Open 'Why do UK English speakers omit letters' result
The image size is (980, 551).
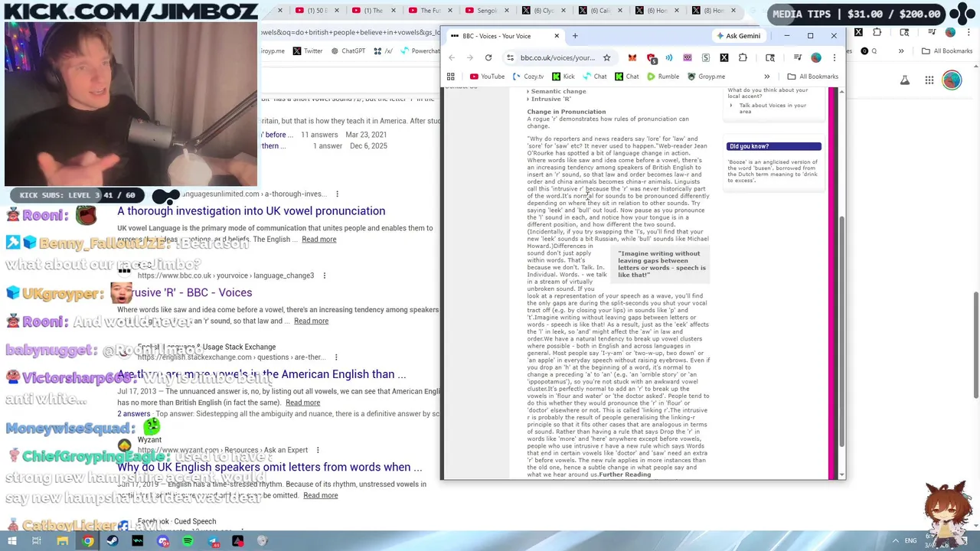[269, 467]
